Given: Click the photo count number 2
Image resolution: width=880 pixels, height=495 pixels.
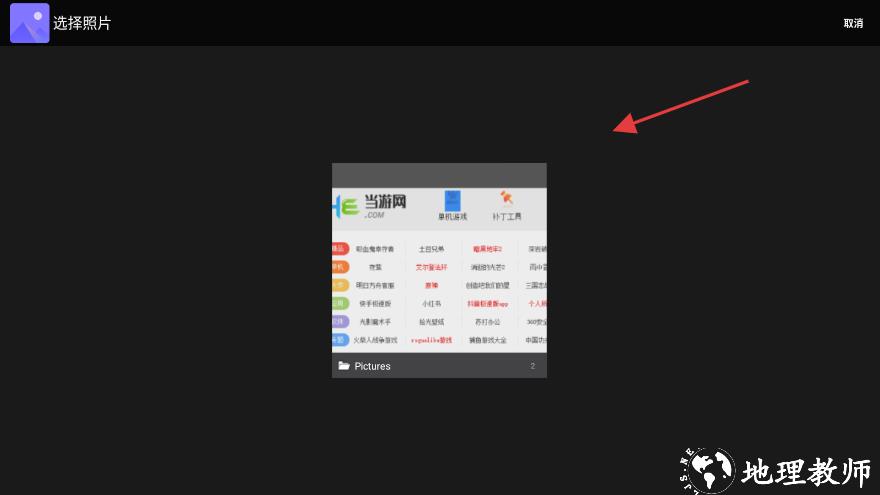Looking at the screenshot, I should pyautogui.click(x=532, y=366).
